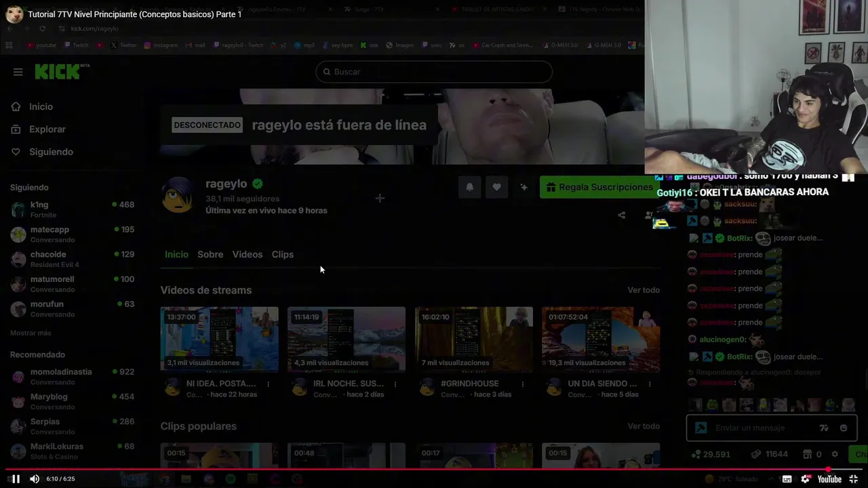Mute the video volume
This screenshot has height=488, width=868.
(35, 479)
